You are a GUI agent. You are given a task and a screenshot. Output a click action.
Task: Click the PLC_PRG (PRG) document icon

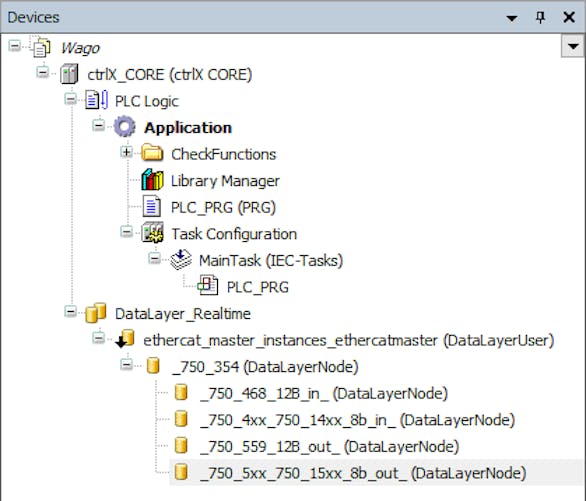[x=152, y=206]
